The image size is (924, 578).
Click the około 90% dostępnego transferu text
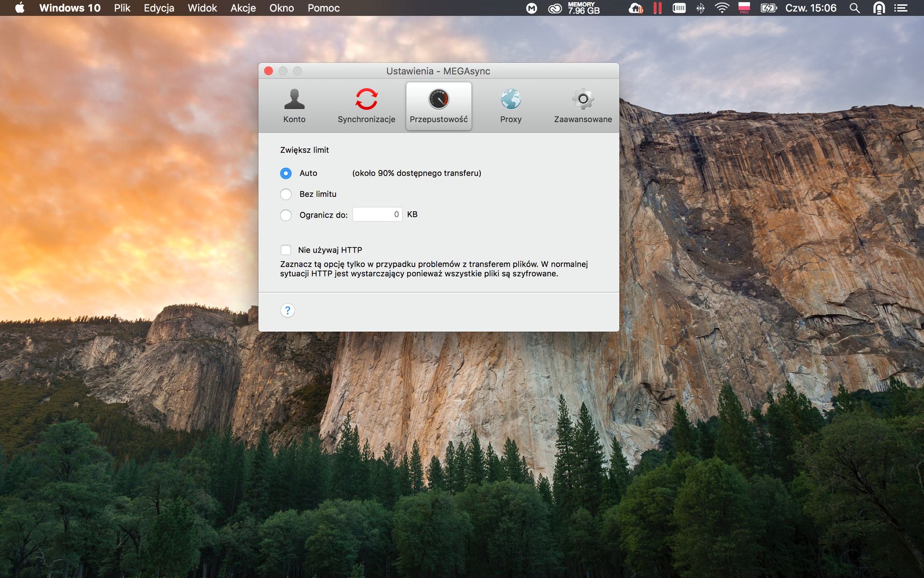click(417, 173)
